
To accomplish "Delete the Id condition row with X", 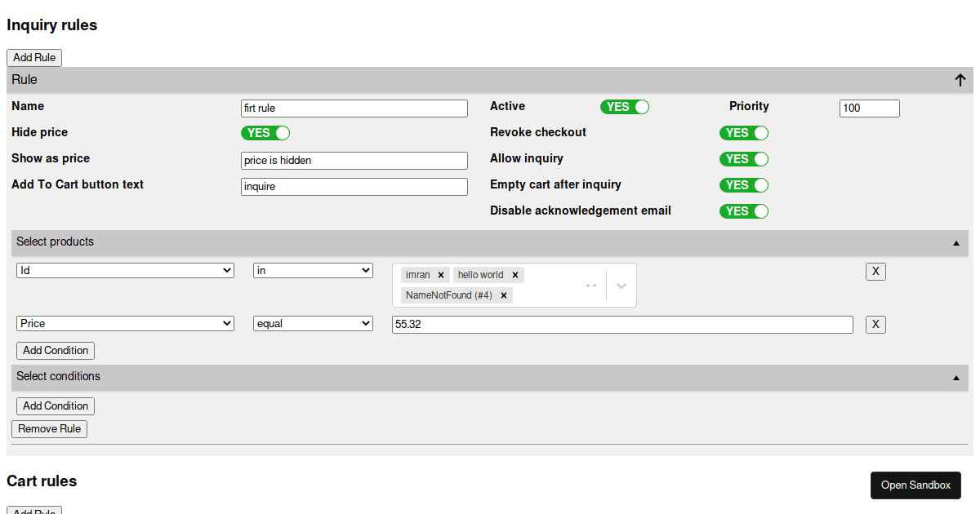I will click(875, 272).
